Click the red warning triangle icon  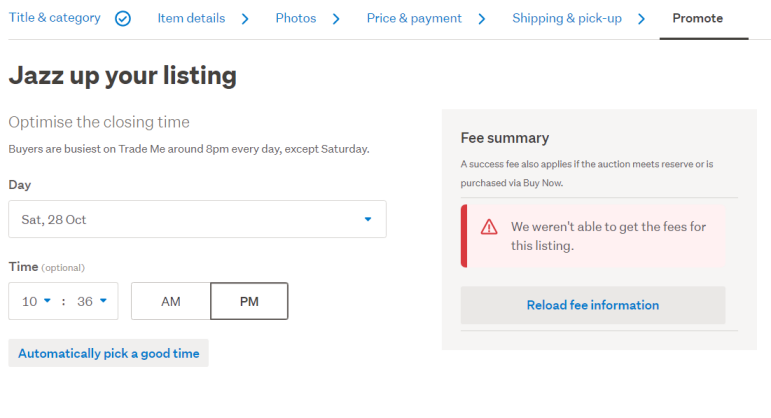pos(489,227)
